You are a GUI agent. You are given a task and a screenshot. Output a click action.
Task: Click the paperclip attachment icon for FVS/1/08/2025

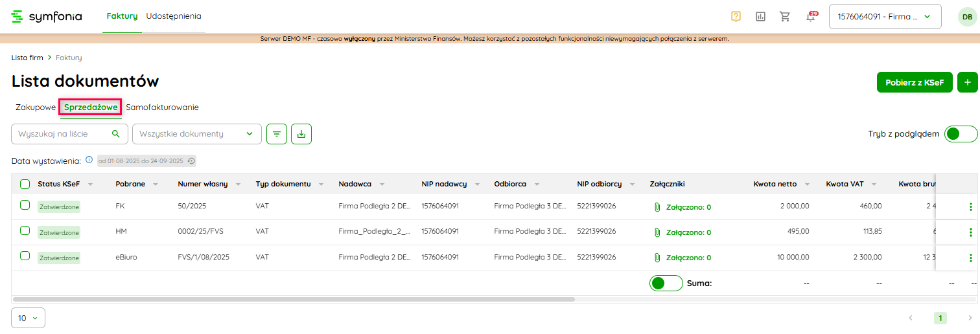tap(657, 258)
